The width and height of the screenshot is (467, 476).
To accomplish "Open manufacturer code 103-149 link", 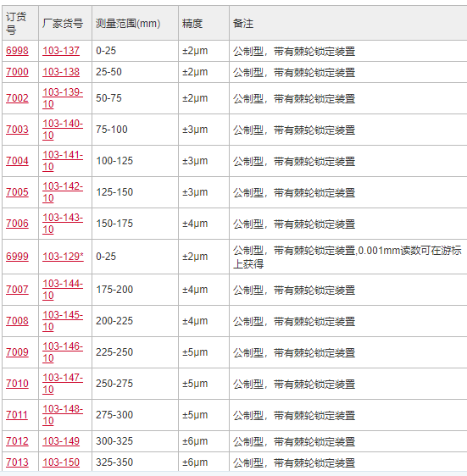I will coord(61,441).
